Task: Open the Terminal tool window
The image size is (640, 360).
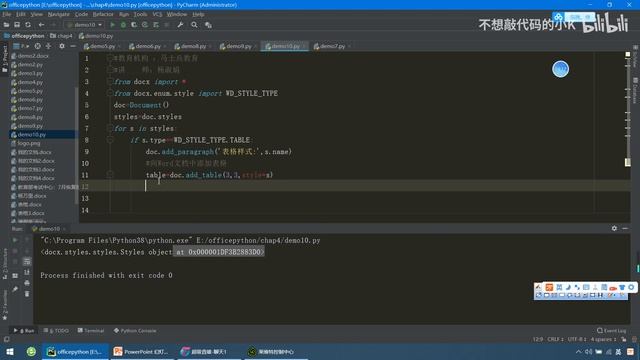Action: [x=91, y=331]
